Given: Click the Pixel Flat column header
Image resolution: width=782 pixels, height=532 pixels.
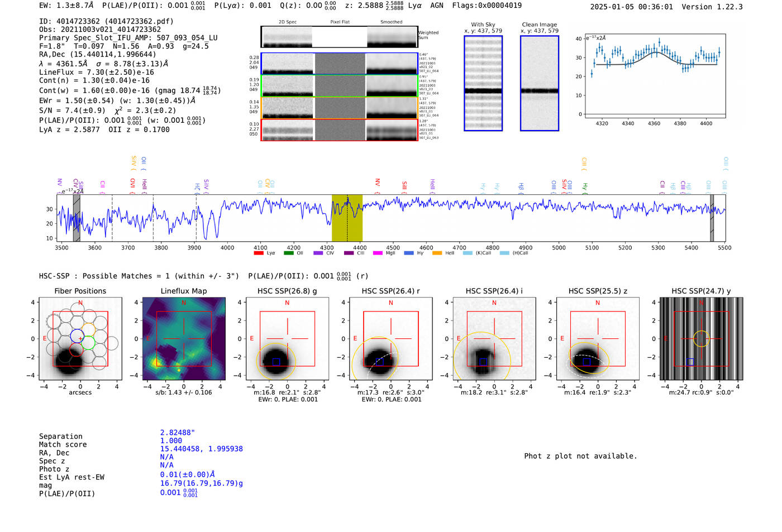Looking at the screenshot, I should (340, 22).
